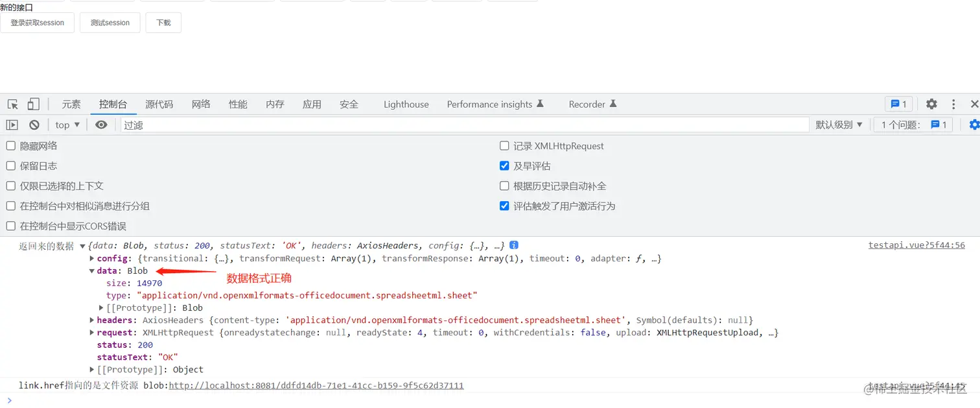This screenshot has height=408, width=980.
Task: Open the 安全 tab
Action: tap(349, 104)
